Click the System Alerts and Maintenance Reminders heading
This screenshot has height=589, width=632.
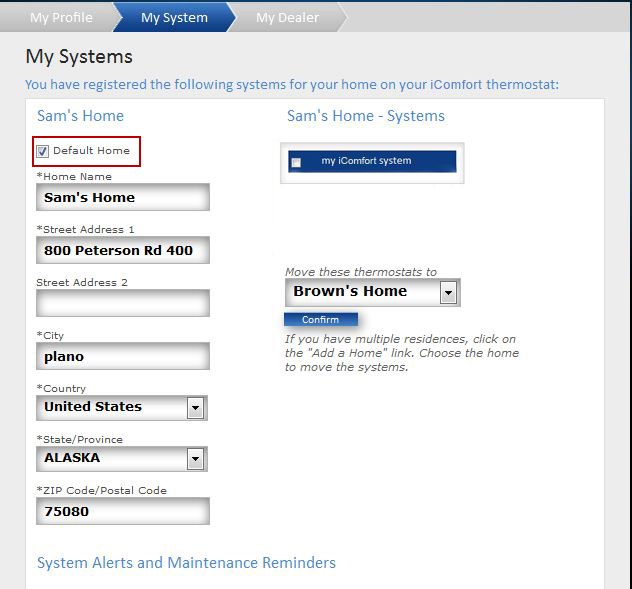186,563
